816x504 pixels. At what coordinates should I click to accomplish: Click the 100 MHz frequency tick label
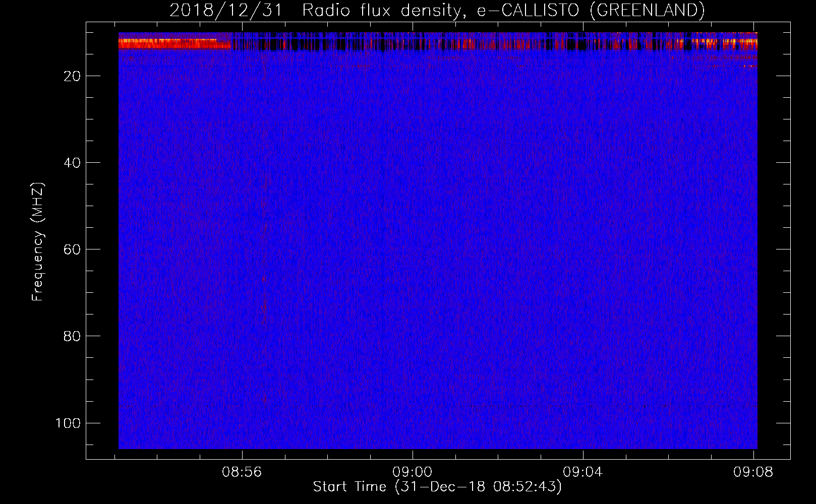click(68, 423)
